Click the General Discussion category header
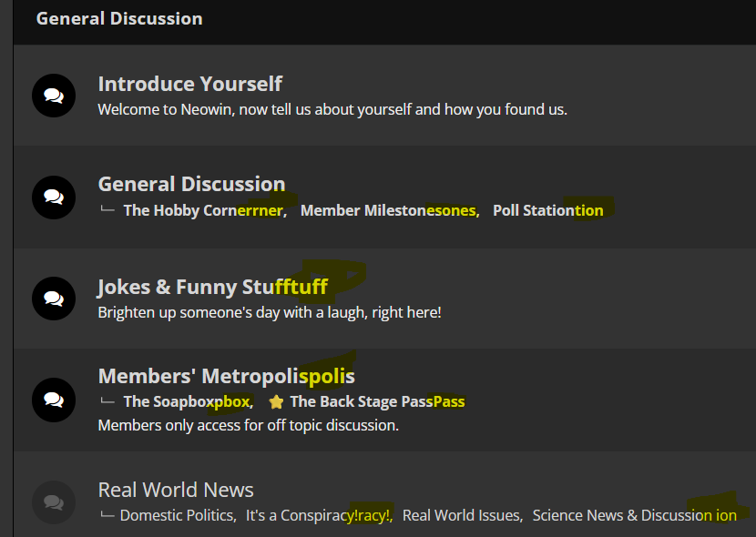756x537 pixels. [x=119, y=19]
